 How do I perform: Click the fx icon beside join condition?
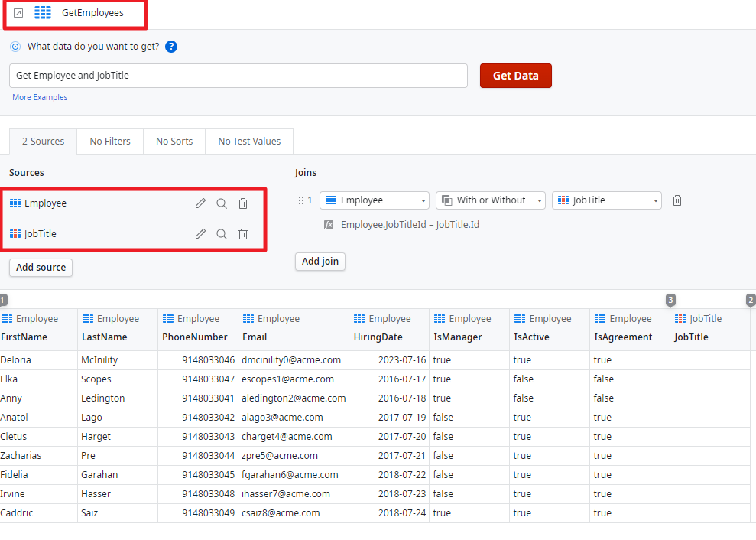(x=329, y=225)
